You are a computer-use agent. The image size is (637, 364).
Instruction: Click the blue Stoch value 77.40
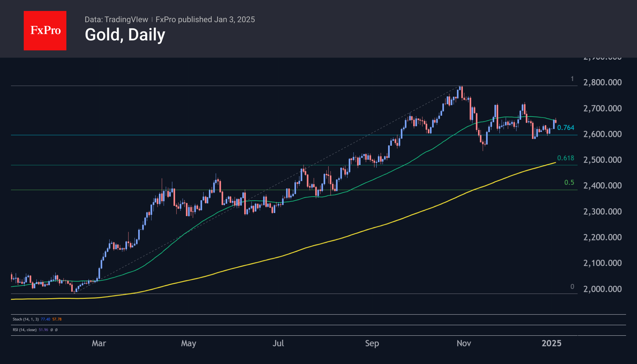[45, 319]
